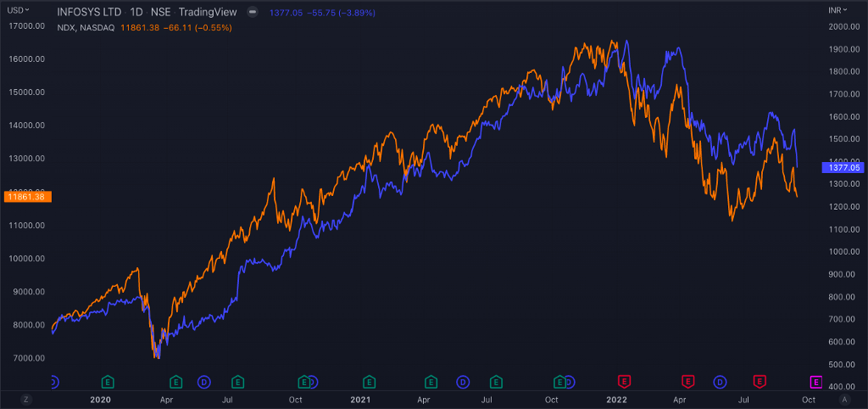
Task: Click the 2021 label on the time axis
Action: coord(360,399)
